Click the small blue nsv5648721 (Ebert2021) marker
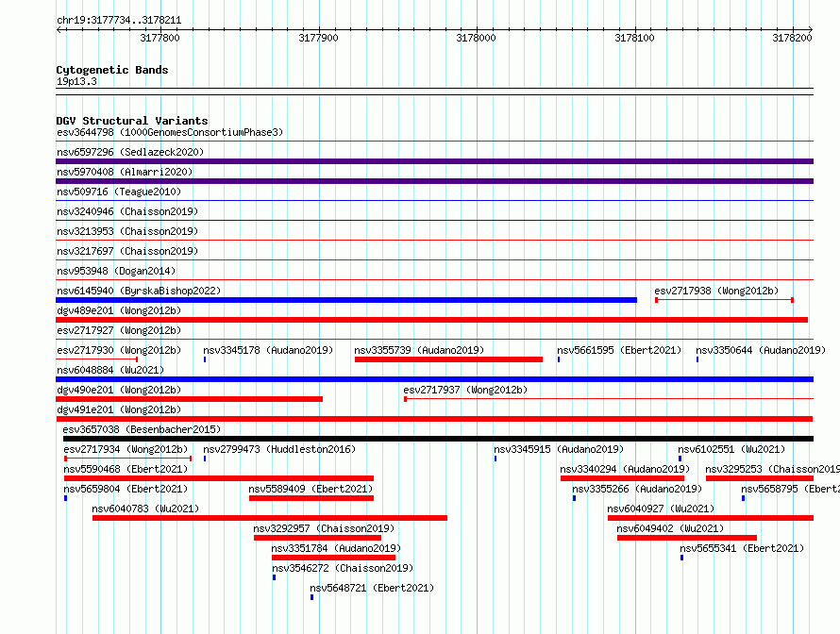This screenshot has height=634, width=840. point(311,597)
